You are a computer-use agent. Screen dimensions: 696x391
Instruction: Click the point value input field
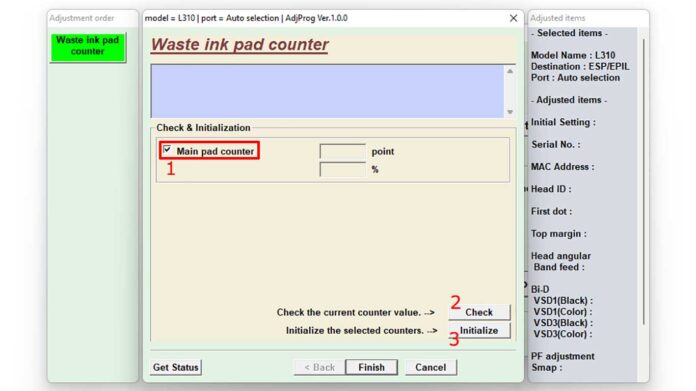tap(342, 151)
